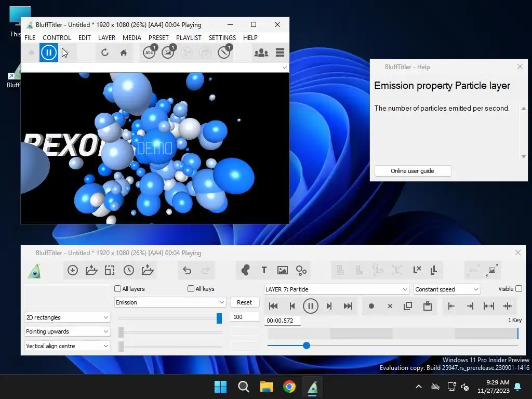Screen dimensions: 532x399
Task: Click the L-with-X delete layer icon
Action: [x=417, y=270]
